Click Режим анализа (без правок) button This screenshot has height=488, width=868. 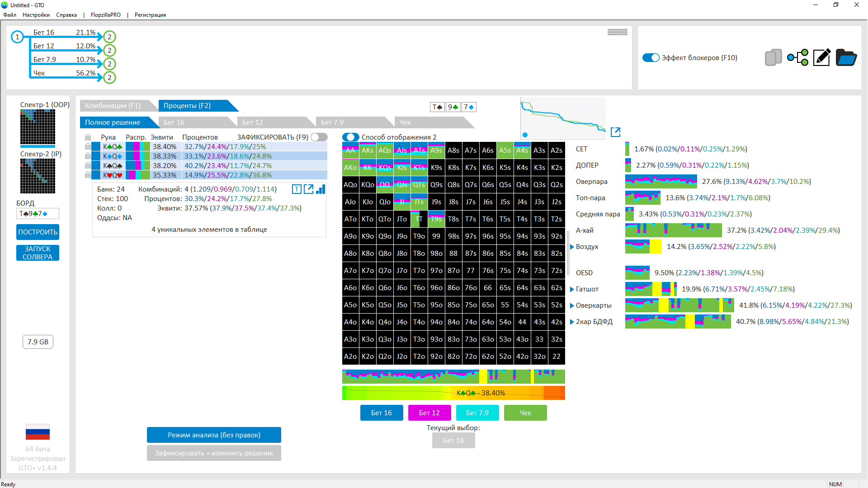(214, 435)
